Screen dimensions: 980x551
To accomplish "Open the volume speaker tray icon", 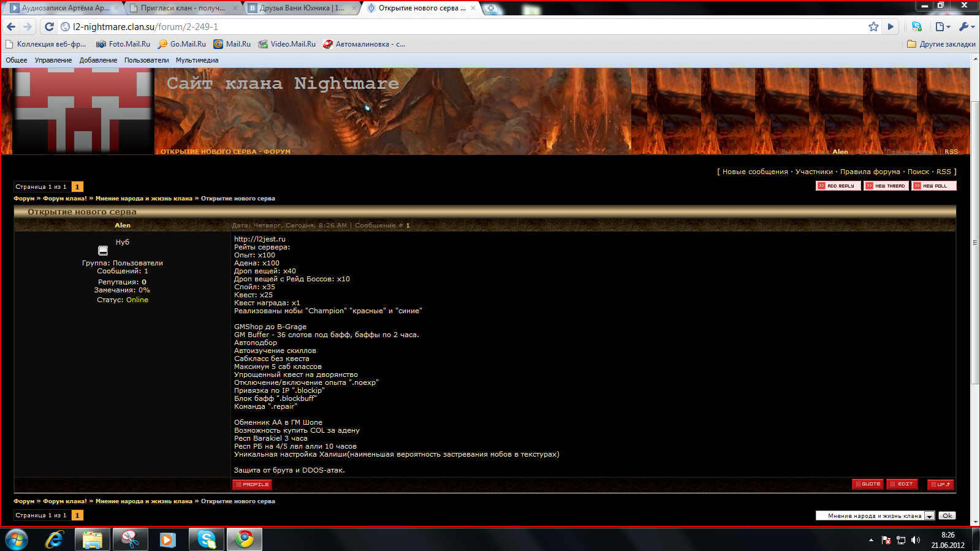I will click(916, 540).
